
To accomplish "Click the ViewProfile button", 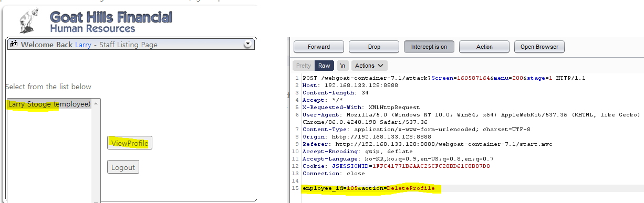I will [130, 143].
